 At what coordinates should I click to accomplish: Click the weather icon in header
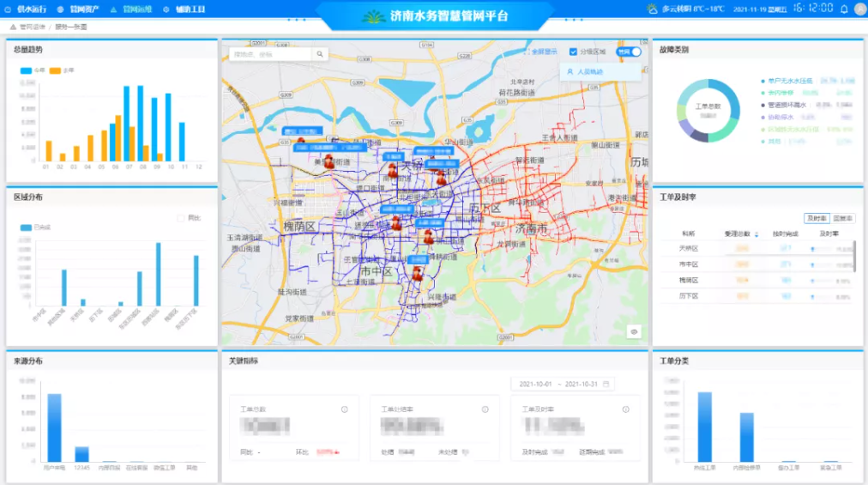click(x=653, y=9)
